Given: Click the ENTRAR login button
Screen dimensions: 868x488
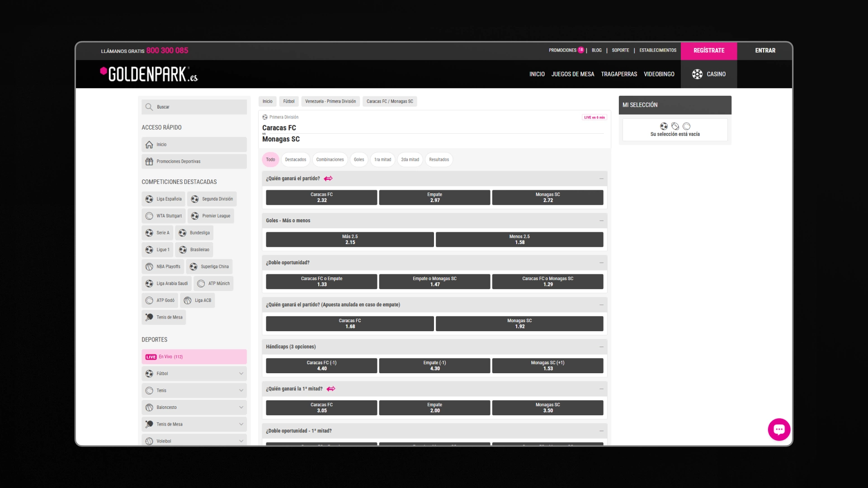Looking at the screenshot, I should (x=765, y=51).
